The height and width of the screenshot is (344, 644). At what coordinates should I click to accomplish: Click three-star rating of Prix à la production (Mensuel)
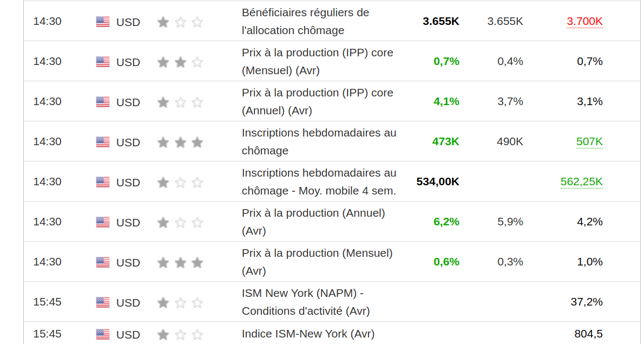tap(180, 263)
